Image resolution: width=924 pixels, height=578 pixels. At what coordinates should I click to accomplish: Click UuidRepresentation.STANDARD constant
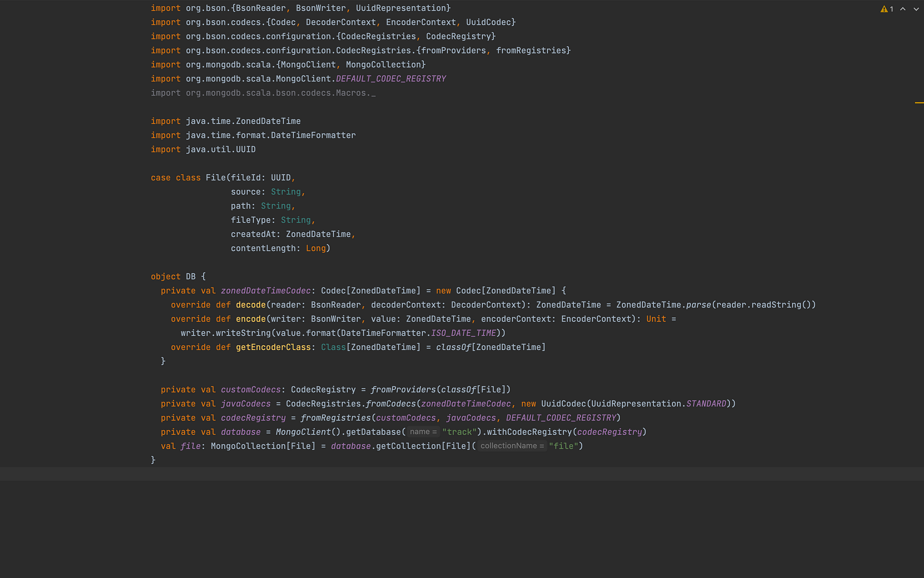[659, 404]
